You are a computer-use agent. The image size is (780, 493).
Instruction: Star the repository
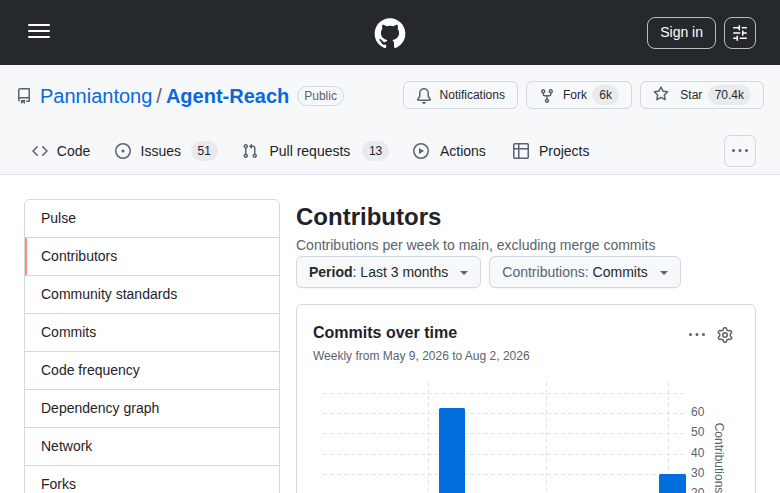701,95
